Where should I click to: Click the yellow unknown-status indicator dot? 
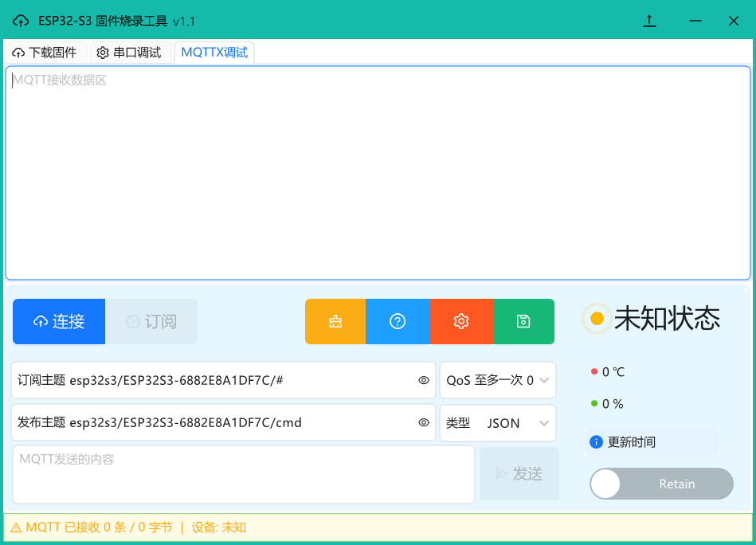pos(597,319)
